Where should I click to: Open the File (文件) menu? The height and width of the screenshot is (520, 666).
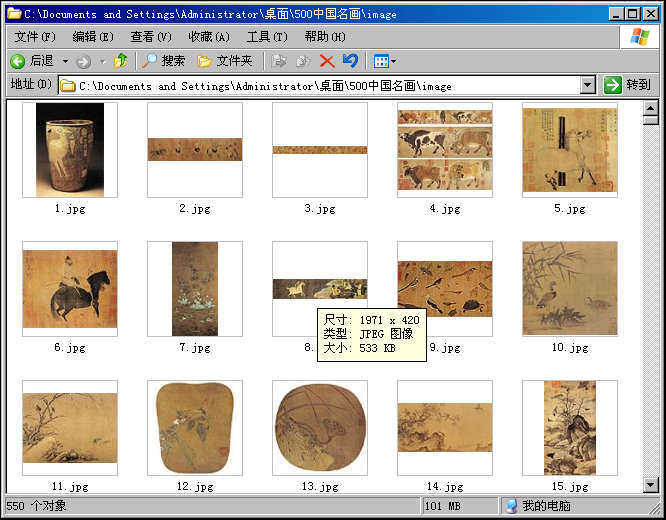(35, 37)
